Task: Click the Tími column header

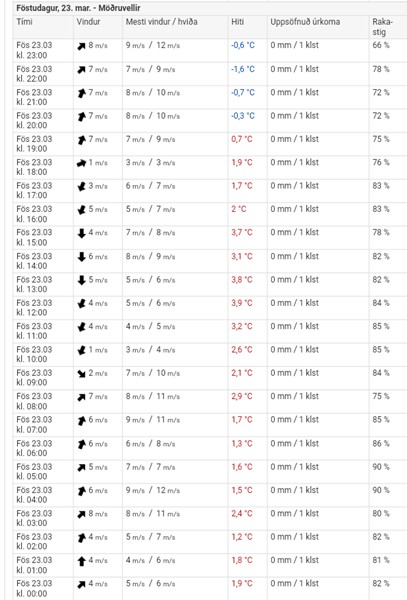Action: pyautogui.click(x=24, y=22)
